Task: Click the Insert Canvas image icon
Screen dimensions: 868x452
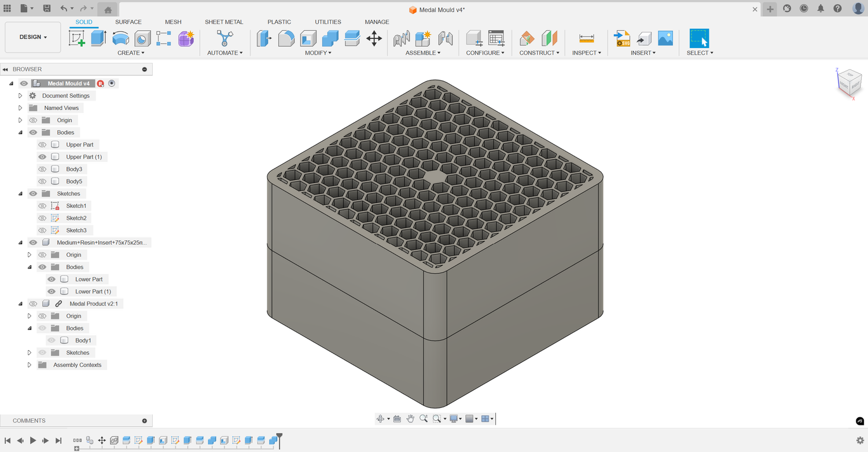Action: click(x=665, y=39)
